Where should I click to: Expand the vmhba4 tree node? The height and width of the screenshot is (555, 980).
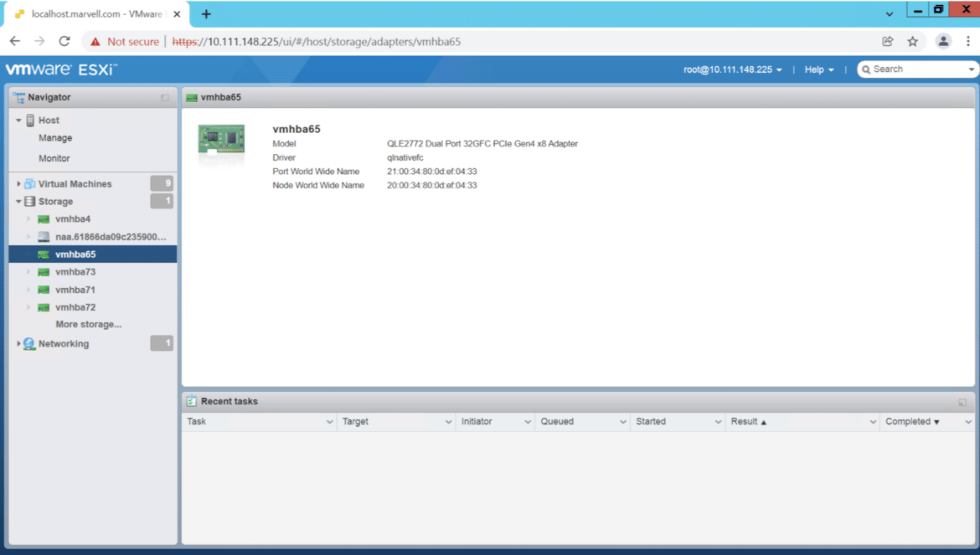pyautogui.click(x=28, y=219)
